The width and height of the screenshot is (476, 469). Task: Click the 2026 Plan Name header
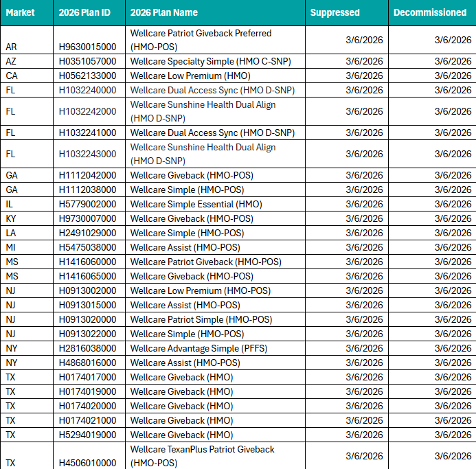click(x=164, y=12)
